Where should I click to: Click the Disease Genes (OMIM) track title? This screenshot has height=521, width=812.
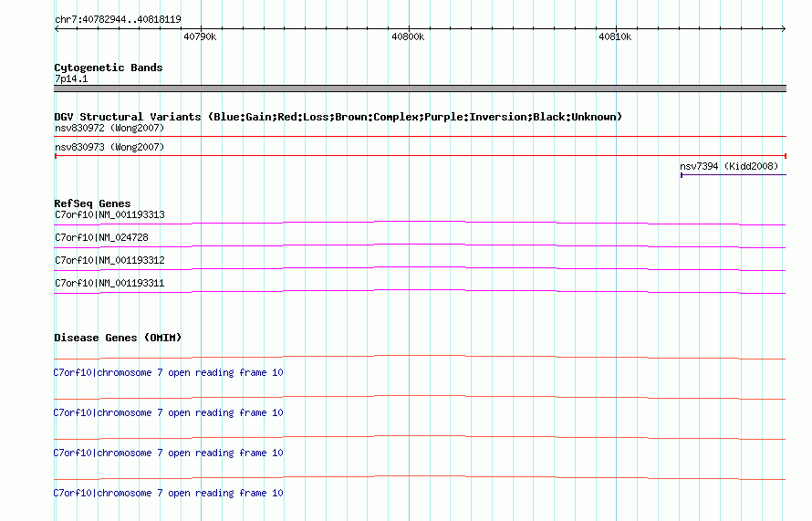pos(118,338)
